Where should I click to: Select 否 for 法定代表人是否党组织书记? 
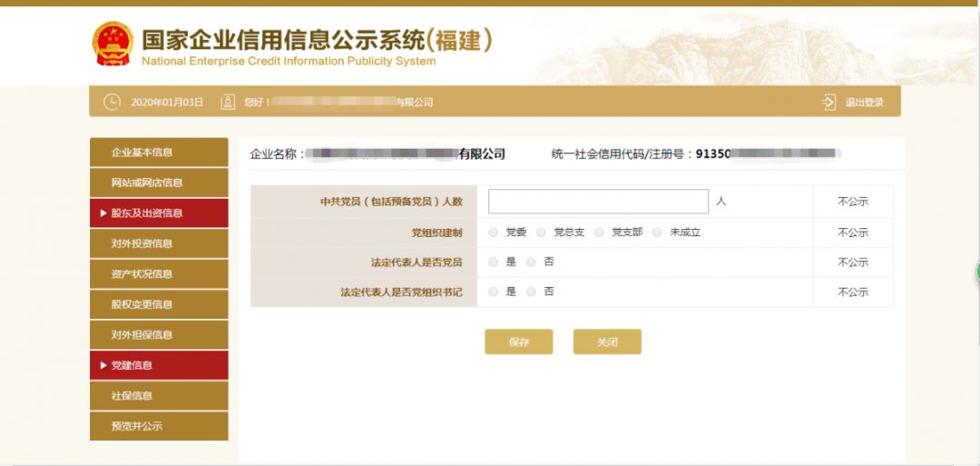531,292
